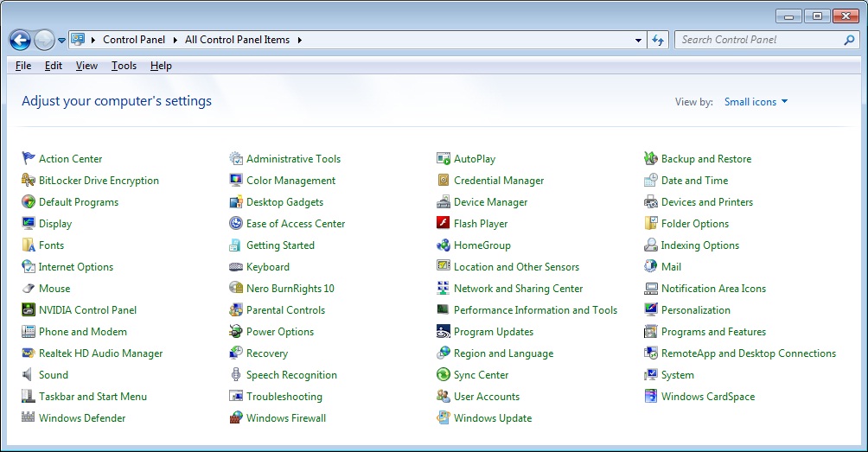This screenshot has height=452, width=868.
Task: Open the Personalization link
Action: (x=696, y=309)
